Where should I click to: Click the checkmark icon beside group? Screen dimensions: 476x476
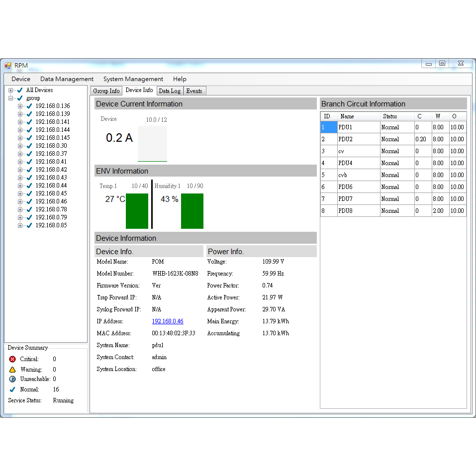[x=20, y=98]
